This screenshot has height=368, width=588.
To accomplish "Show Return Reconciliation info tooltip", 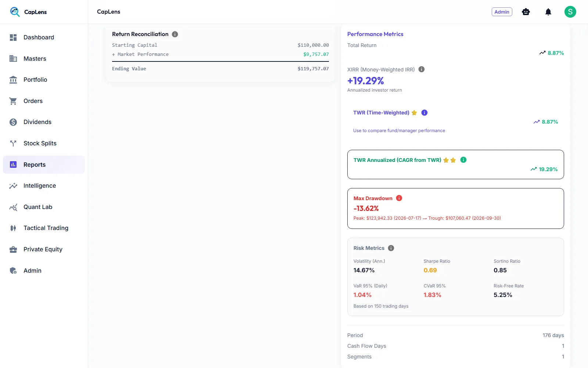I will pos(175,34).
